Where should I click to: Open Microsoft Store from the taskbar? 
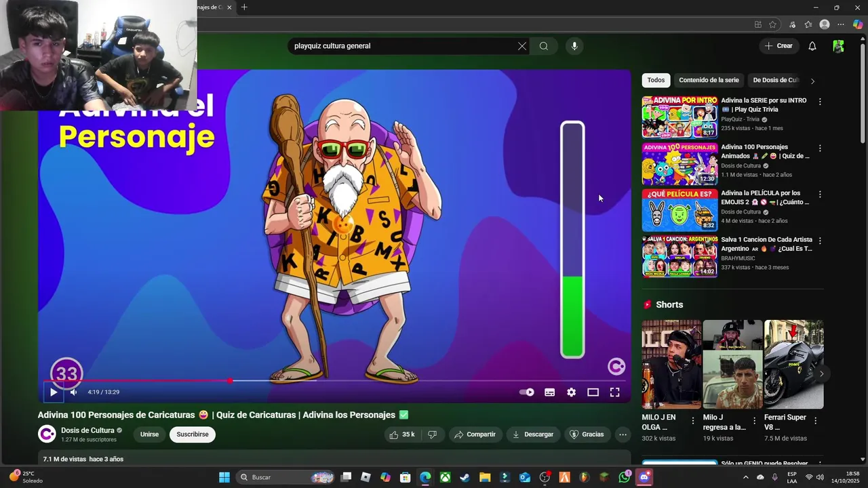pyautogui.click(x=405, y=477)
